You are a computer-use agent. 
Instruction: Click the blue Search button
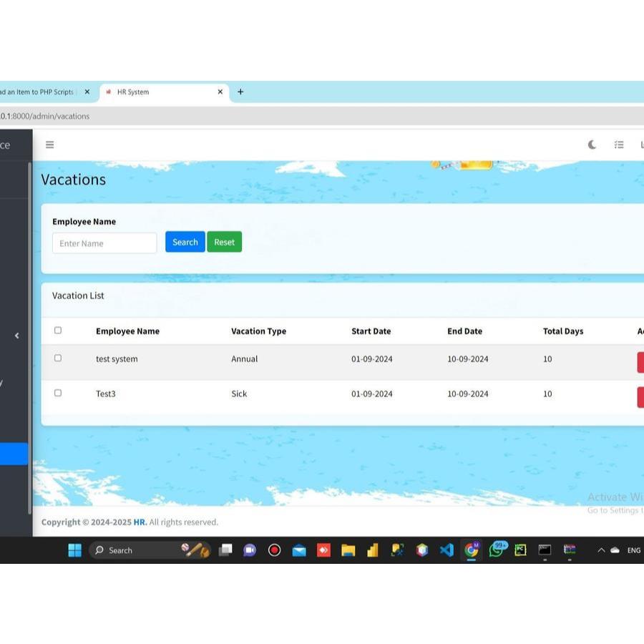185,242
